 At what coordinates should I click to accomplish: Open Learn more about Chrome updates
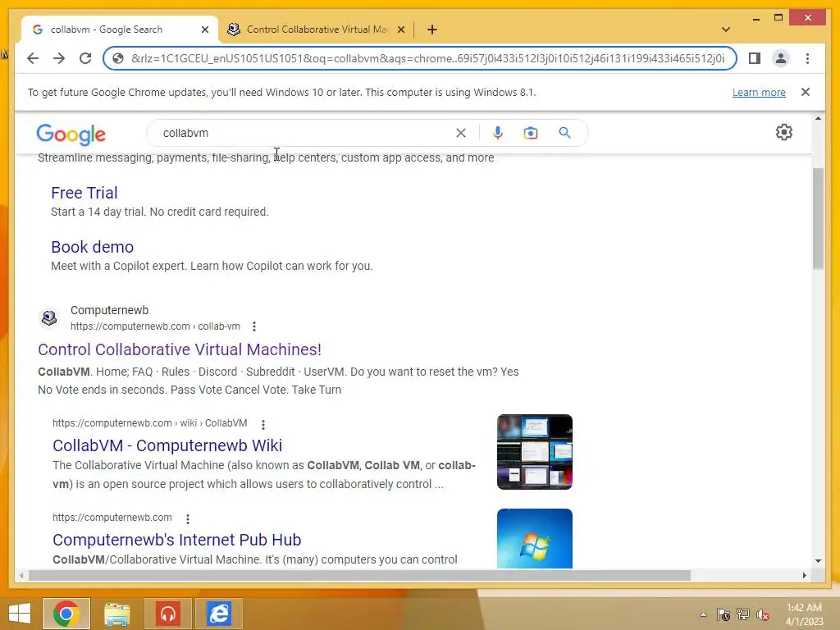pyautogui.click(x=759, y=92)
